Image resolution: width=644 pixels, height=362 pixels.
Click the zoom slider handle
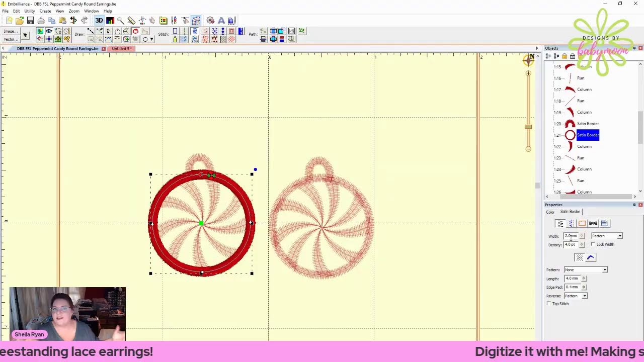(x=528, y=127)
